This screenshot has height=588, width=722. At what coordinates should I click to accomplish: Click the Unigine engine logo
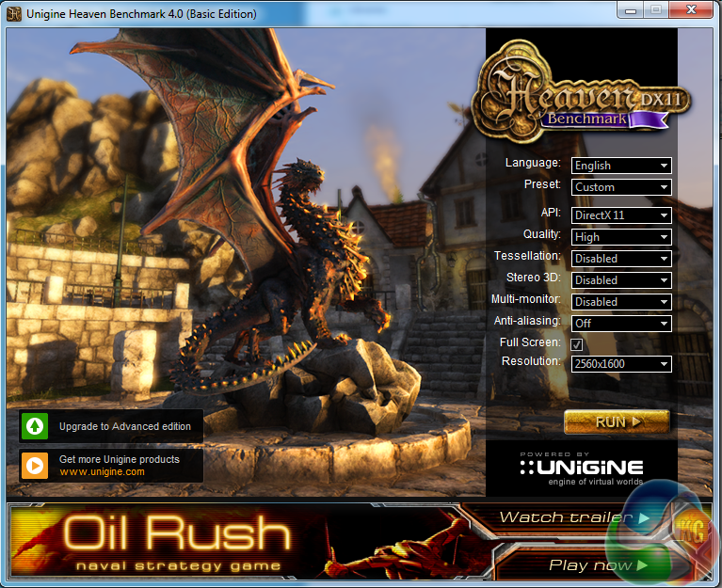pyautogui.click(x=582, y=469)
